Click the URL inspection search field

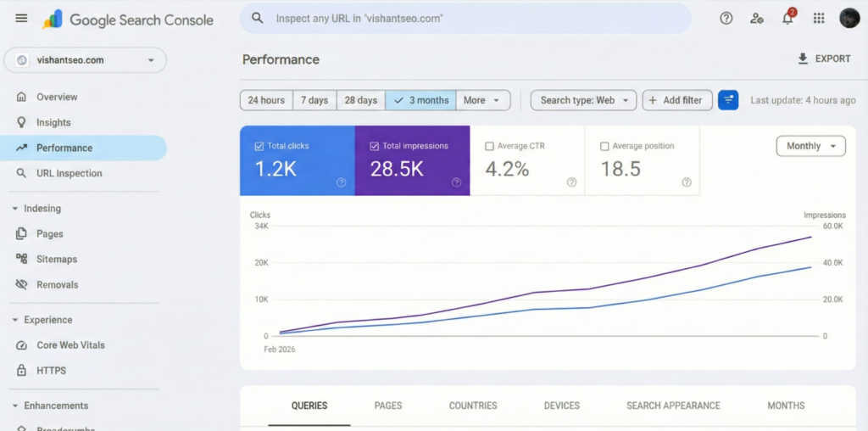coord(465,18)
